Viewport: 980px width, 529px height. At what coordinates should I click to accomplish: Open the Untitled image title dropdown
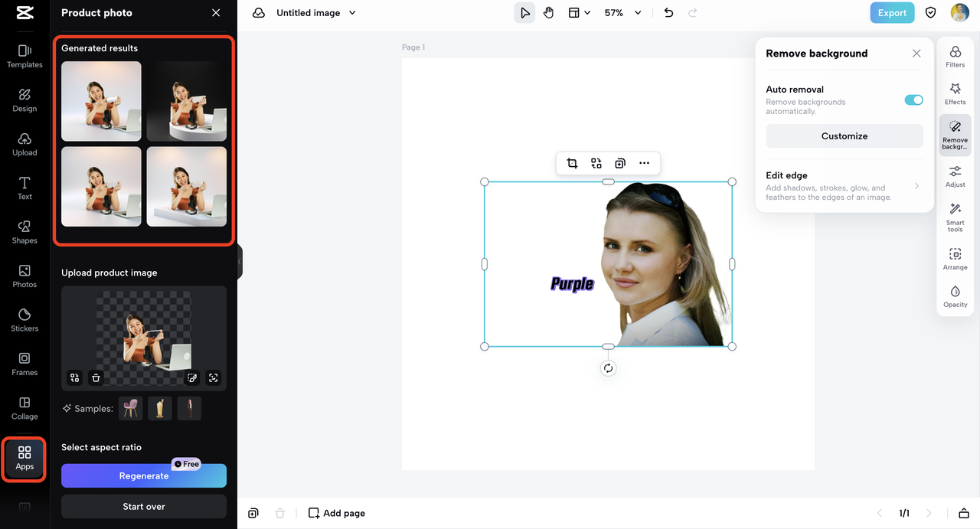pos(316,13)
